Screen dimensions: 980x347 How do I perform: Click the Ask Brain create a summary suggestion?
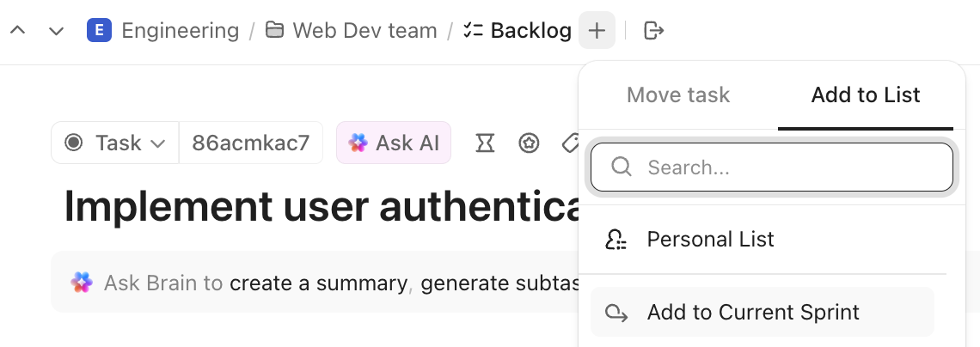(318, 283)
